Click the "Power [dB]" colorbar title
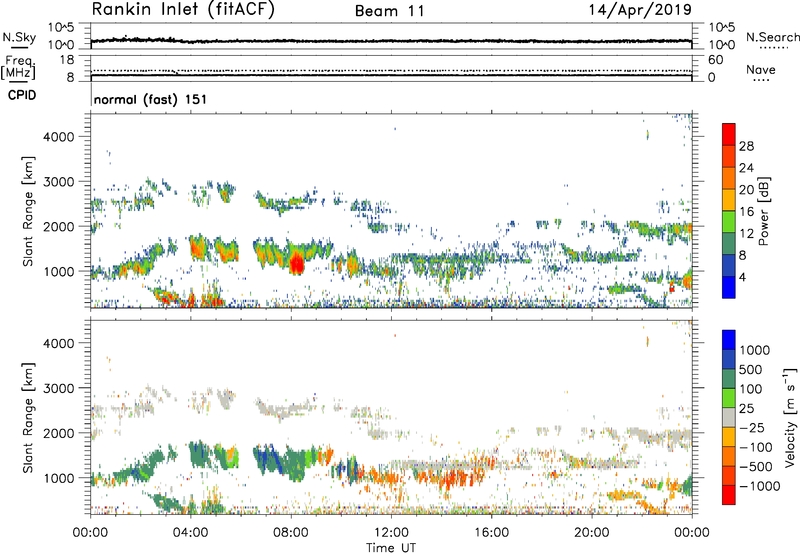Screen dimensions: 800x554 [x=763, y=211]
